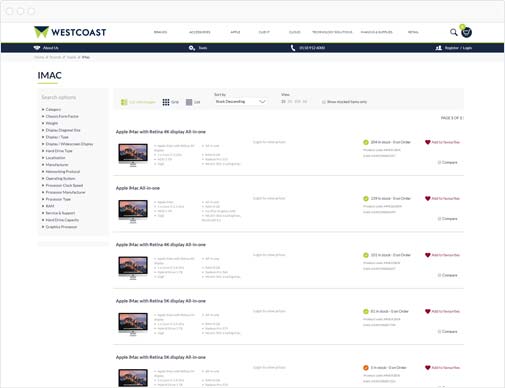Open the Brands menu

point(160,32)
